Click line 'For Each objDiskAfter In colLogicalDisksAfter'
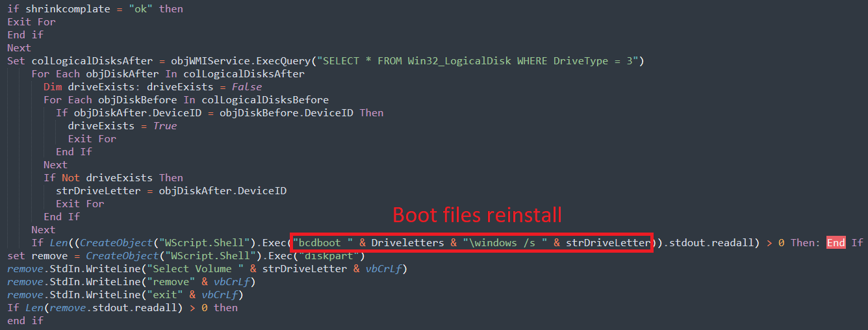868x330 pixels. pyautogui.click(x=168, y=74)
